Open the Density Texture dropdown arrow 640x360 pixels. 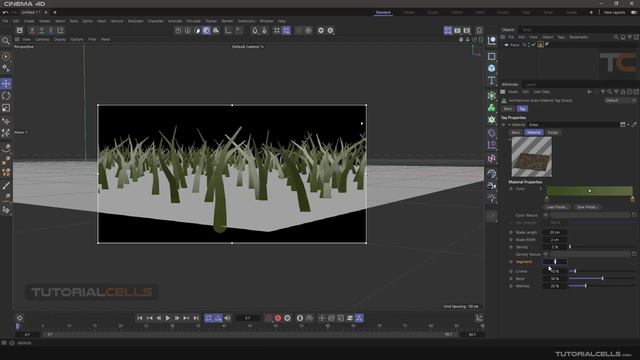click(546, 254)
